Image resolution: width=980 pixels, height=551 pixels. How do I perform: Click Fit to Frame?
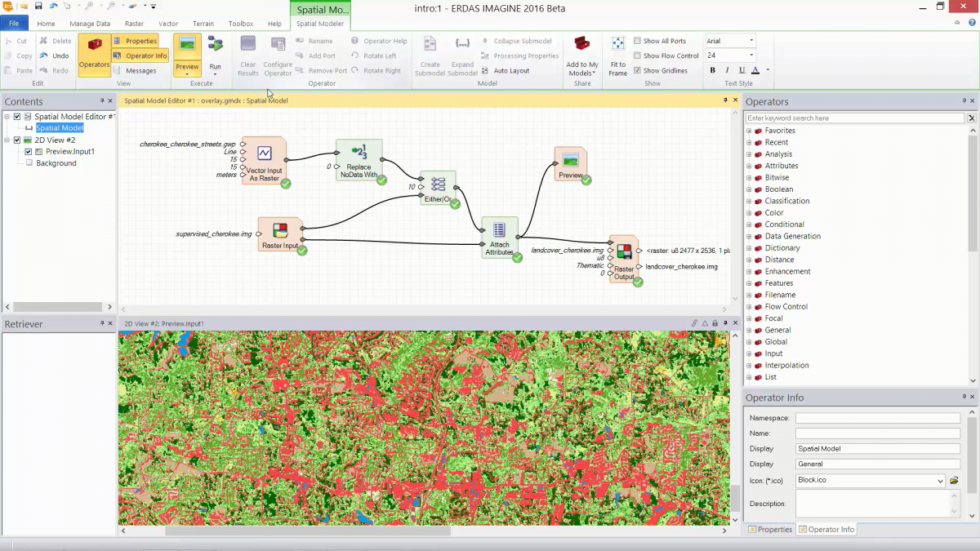(x=617, y=55)
